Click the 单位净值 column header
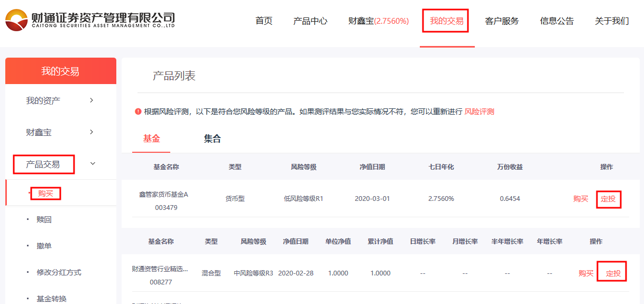 pyautogui.click(x=338, y=242)
